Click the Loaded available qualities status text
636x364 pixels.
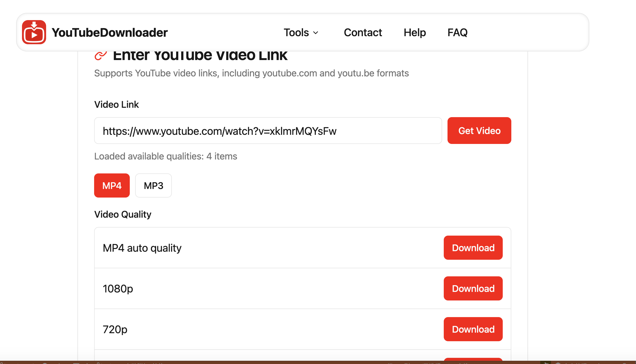point(165,156)
